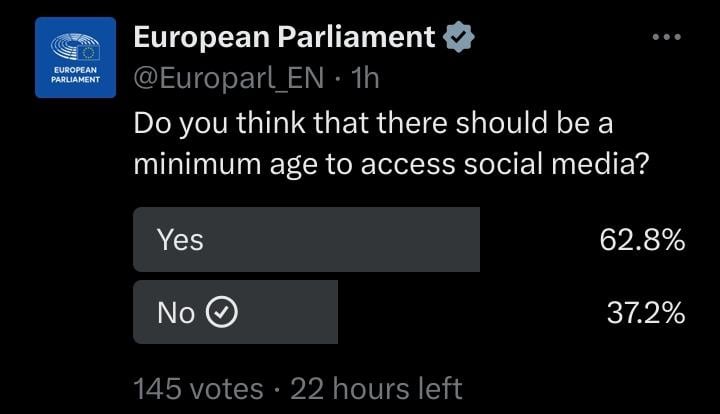720x414 pixels.
Task: Click the checkmark circle beside No
Action: (220, 313)
